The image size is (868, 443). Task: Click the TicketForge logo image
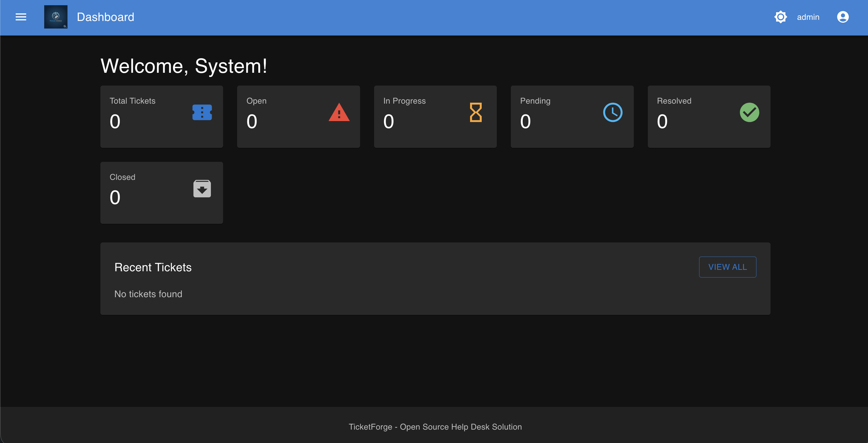click(x=56, y=17)
